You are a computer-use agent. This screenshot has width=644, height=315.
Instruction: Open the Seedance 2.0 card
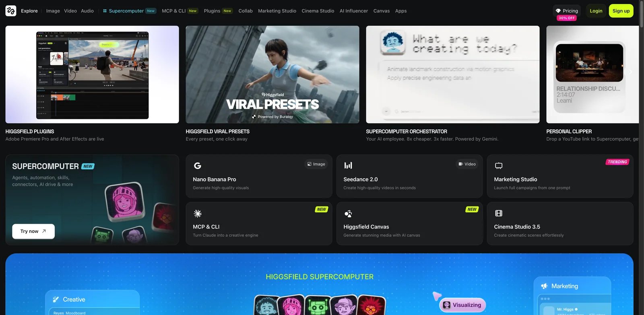[409, 176]
